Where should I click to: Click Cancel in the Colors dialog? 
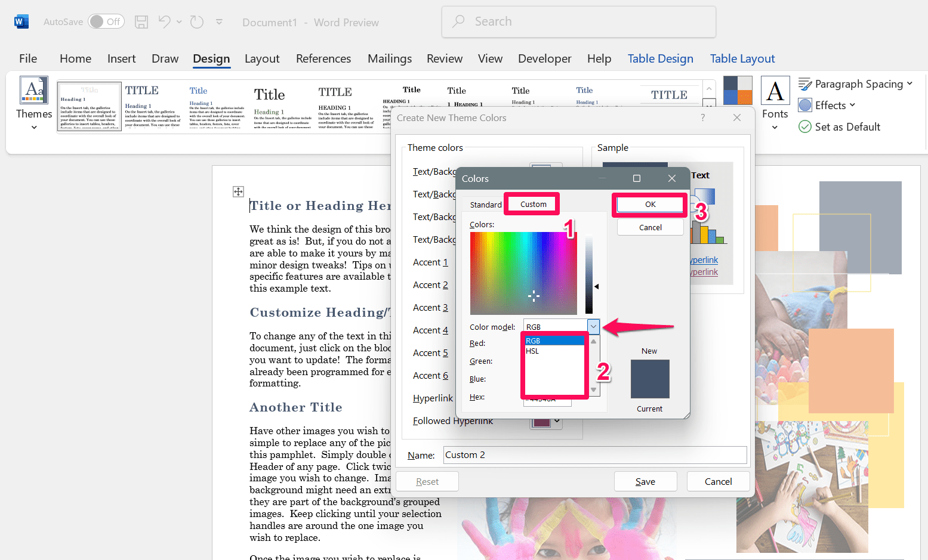point(650,227)
